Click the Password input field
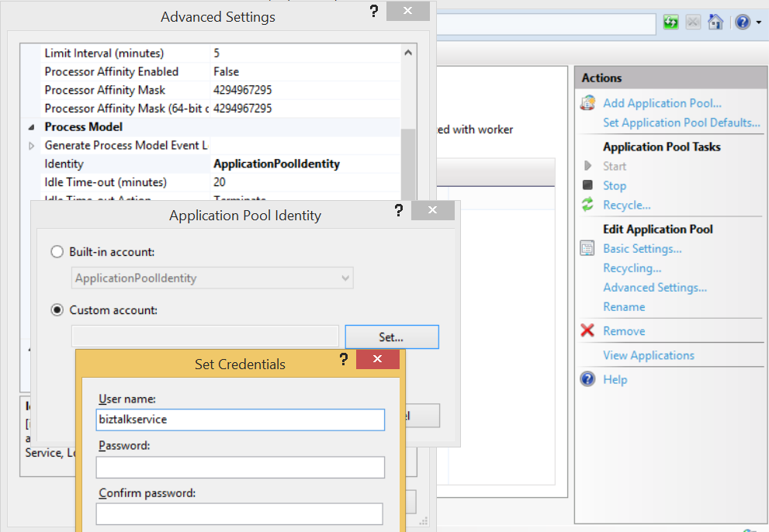The width and height of the screenshot is (769, 532). click(241, 468)
